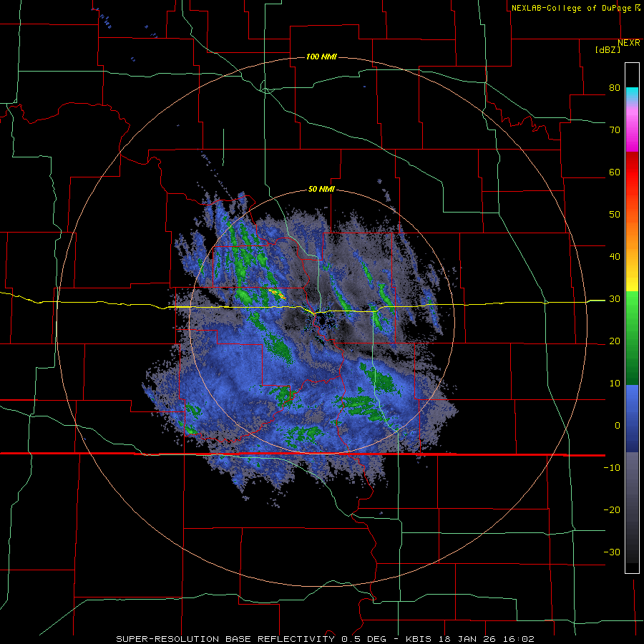Click the 50 dBZ value on the legend
644x644 pixels.
pyautogui.click(x=615, y=215)
